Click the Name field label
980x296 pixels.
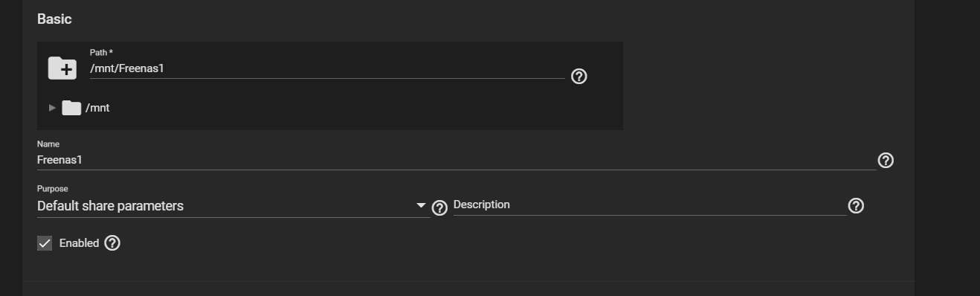[x=48, y=144]
